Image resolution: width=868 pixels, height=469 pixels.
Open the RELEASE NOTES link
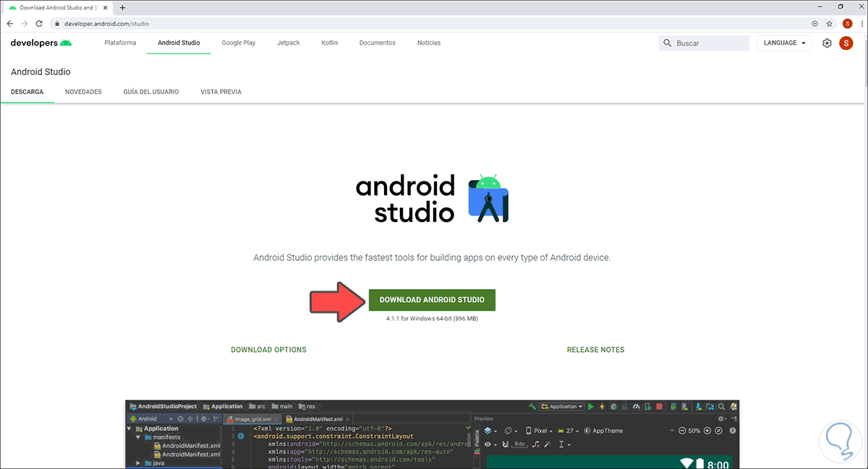click(x=595, y=349)
